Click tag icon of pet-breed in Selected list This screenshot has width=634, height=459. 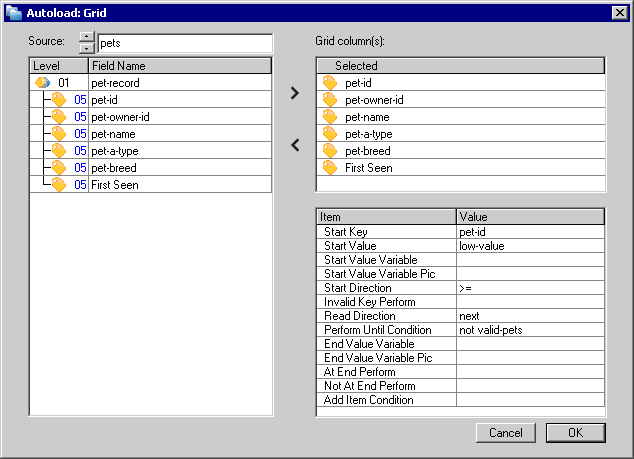[x=330, y=151]
